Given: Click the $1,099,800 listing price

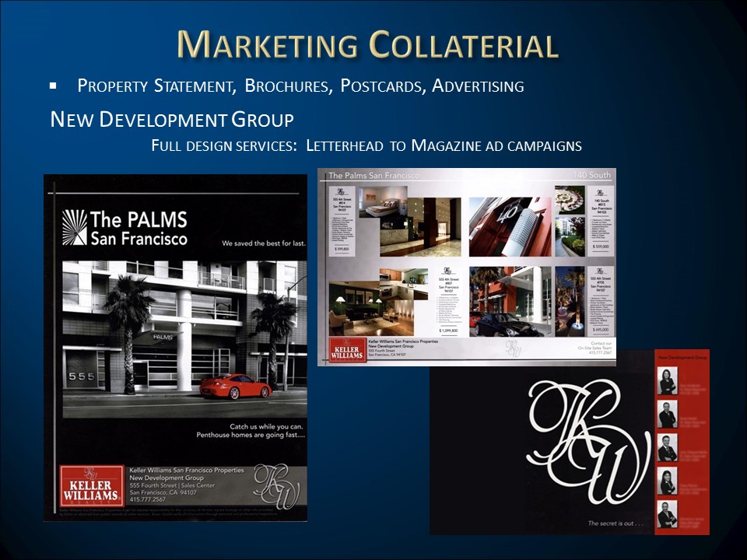Looking at the screenshot, I should (448, 330).
